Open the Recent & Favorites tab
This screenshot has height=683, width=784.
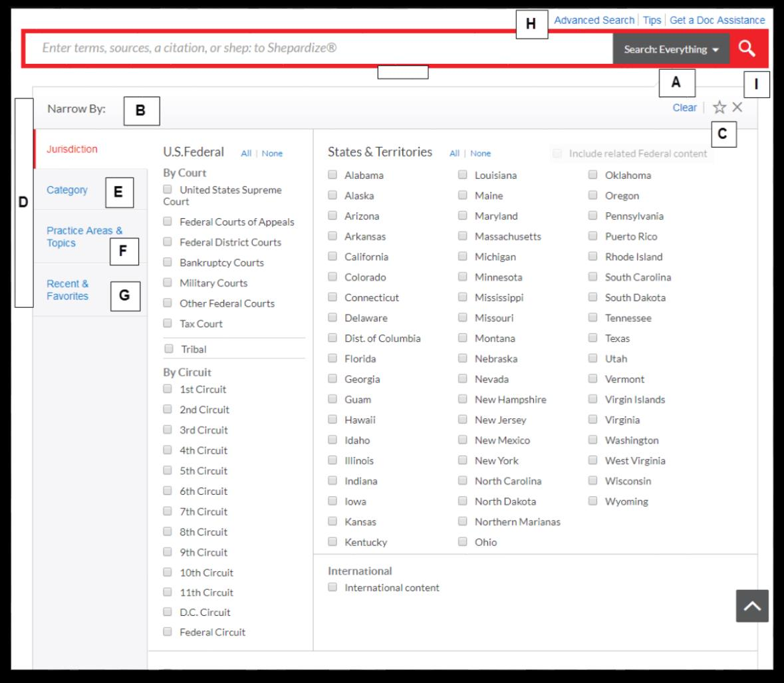tap(68, 290)
